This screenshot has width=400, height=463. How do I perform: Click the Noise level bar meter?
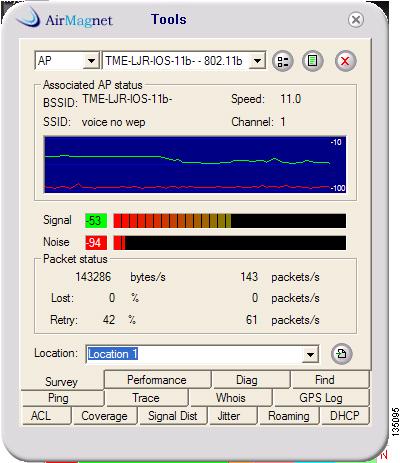230,243
